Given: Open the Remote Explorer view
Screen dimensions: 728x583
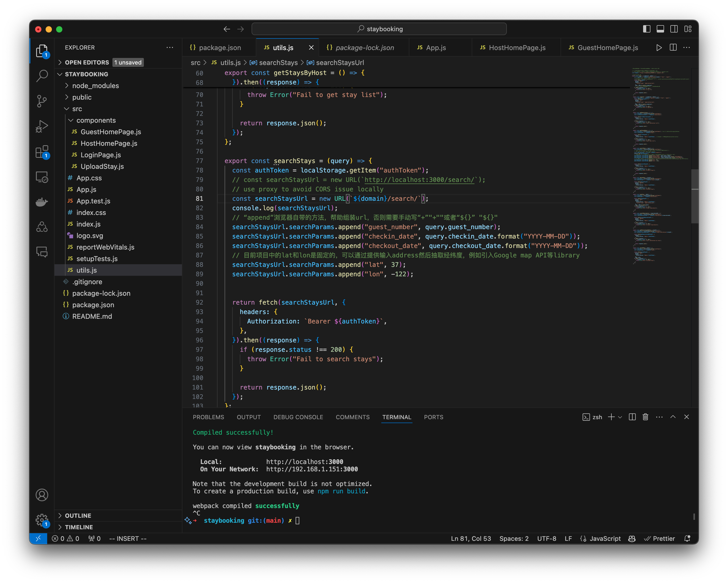Looking at the screenshot, I should (42, 177).
